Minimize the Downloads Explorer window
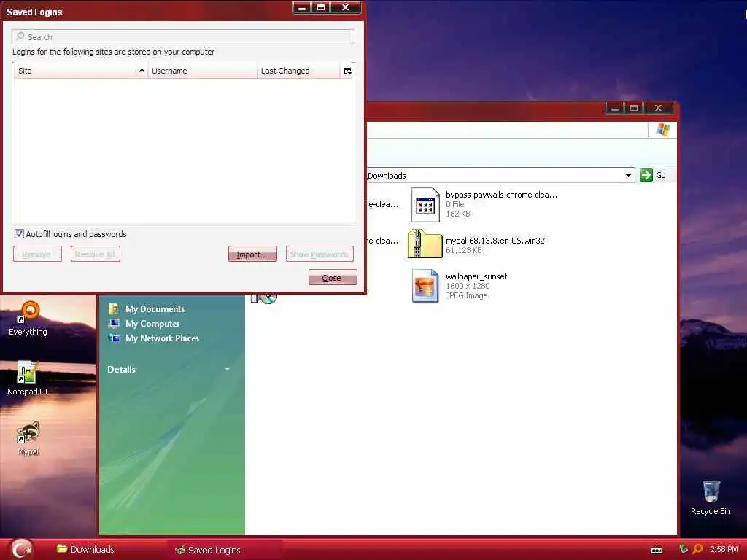 614,109
